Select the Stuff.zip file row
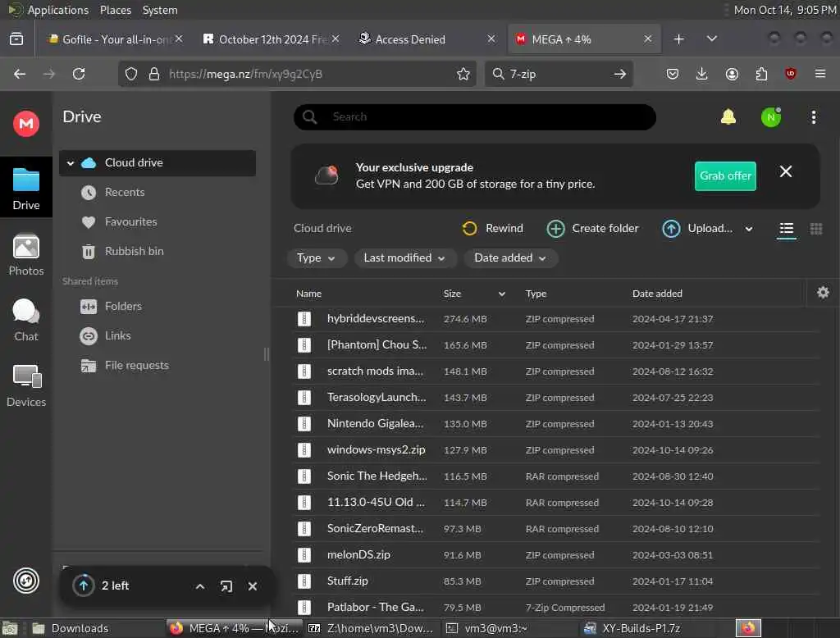 [x=555, y=581]
